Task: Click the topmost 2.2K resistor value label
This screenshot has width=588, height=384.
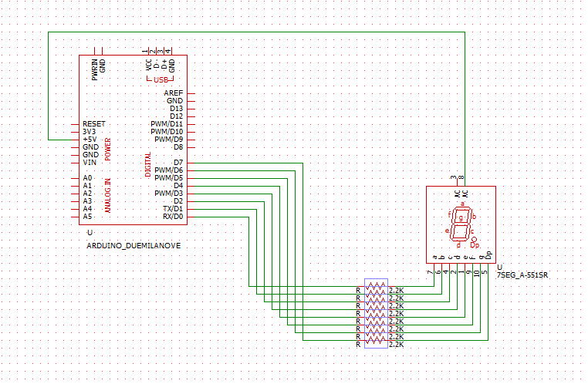Action: point(397,291)
